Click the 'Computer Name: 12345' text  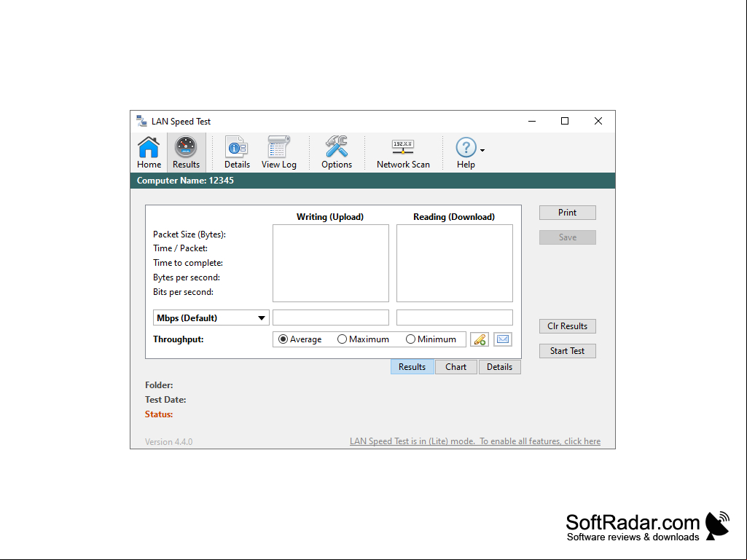[x=185, y=181]
